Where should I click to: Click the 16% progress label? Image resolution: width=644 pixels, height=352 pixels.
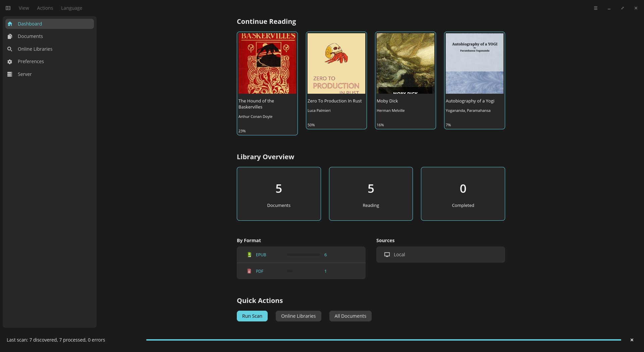380,125
